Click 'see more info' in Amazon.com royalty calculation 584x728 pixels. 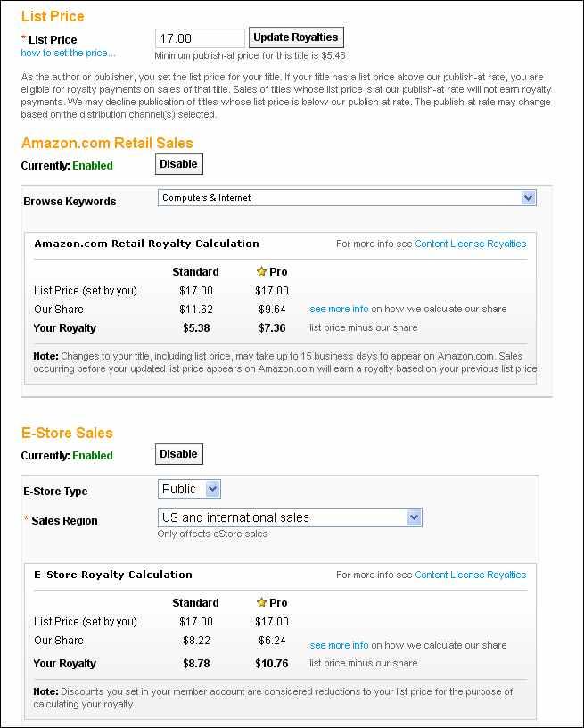(339, 310)
